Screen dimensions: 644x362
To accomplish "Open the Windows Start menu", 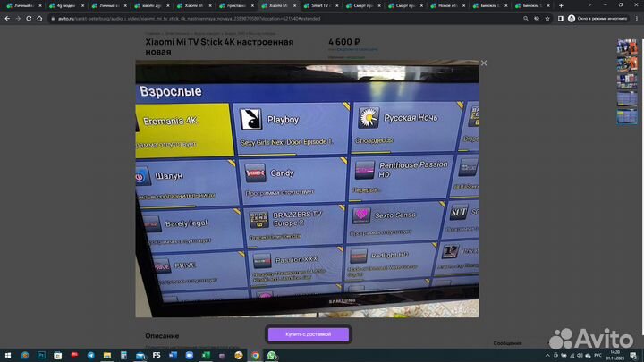I will tap(7, 355).
